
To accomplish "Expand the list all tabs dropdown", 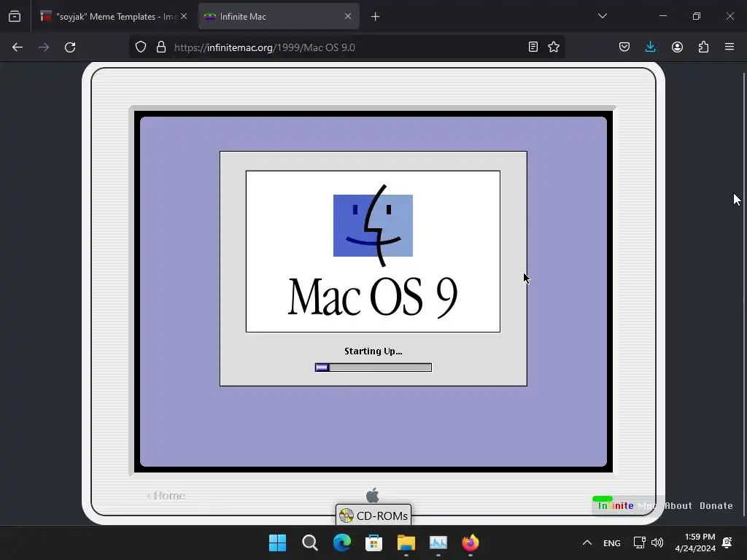I will 602,16.
